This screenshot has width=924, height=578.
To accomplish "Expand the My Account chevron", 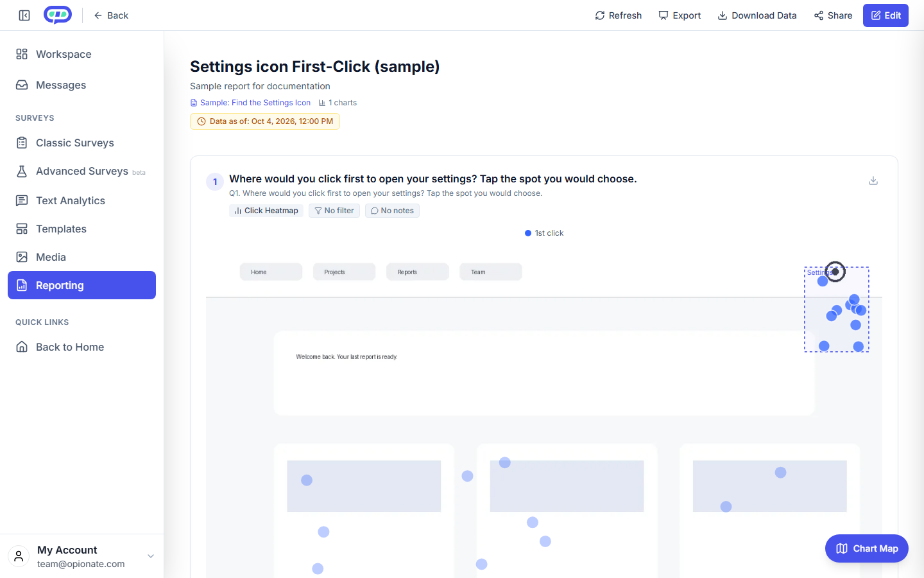I will click(151, 556).
